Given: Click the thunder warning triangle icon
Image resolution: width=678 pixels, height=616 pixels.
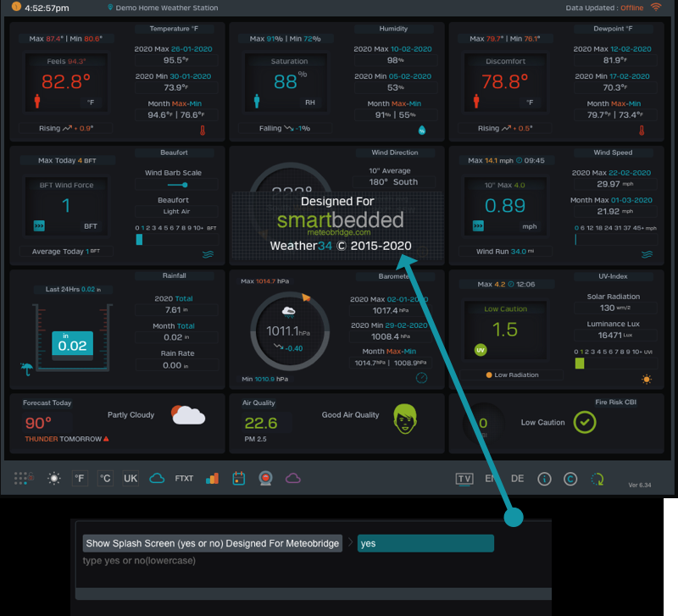Looking at the screenshot, I should pyautogui.click(x=106, y=439).
